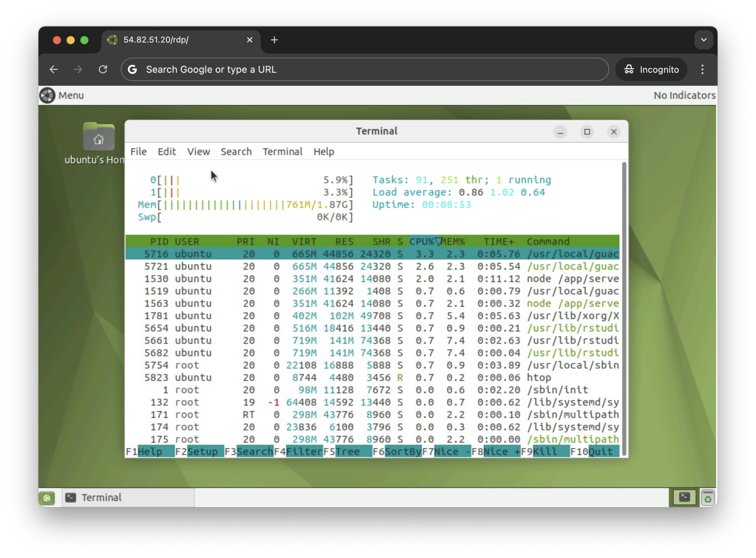Sort by the RES column header
Image resolution: width=756 pixels, height=558 pixels.
[344, 242]
